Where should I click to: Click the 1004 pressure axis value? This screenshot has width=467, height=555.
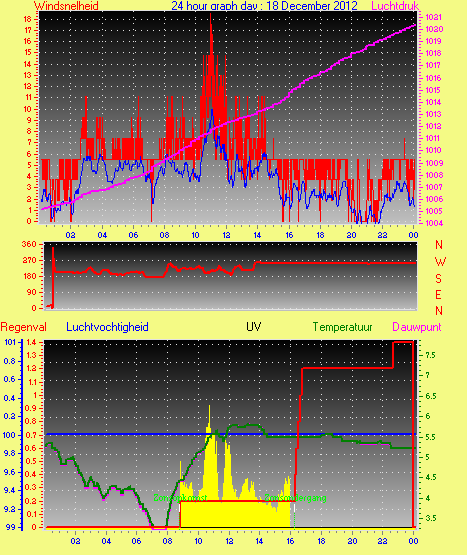tap(433, 223)
